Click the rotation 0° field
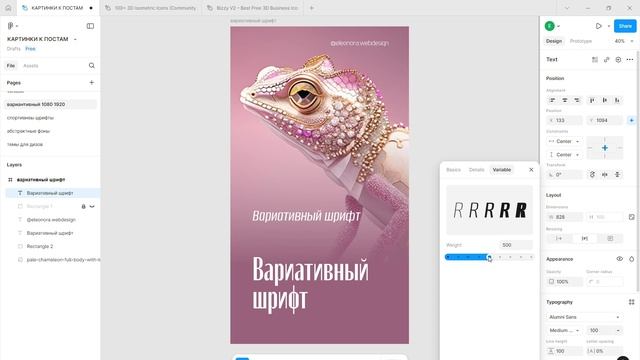This screenshot has height=360, width=640. pyautogui.click(x=564, y=175)
